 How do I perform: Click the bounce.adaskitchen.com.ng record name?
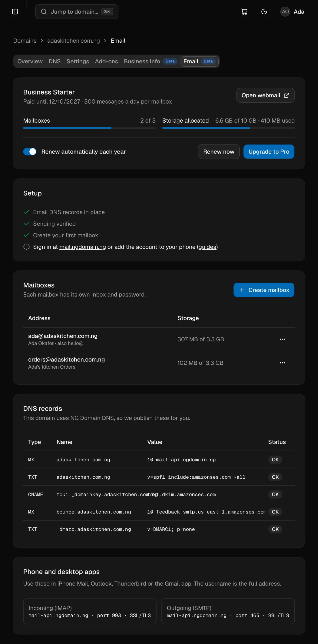(x=94, y=512)
